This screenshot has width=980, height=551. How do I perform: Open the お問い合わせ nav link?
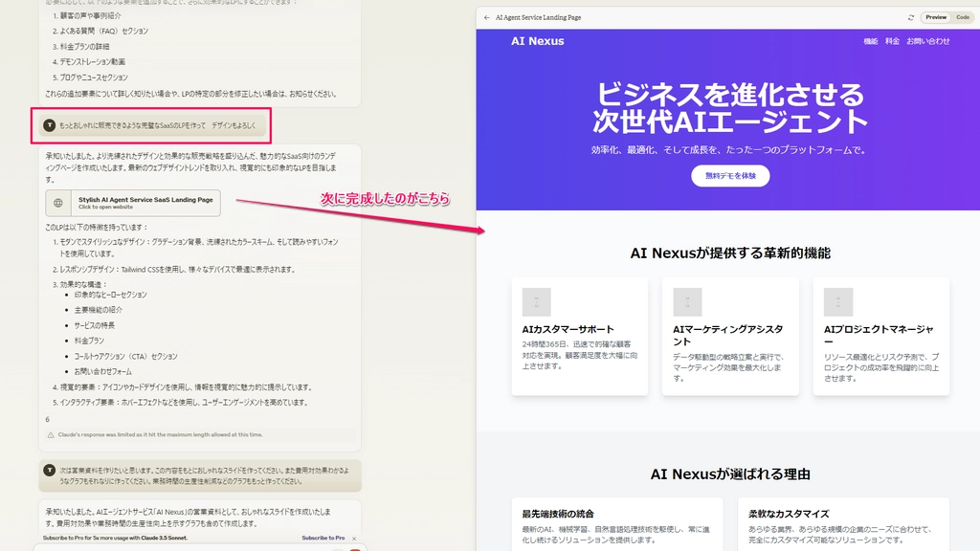[928, 41]
